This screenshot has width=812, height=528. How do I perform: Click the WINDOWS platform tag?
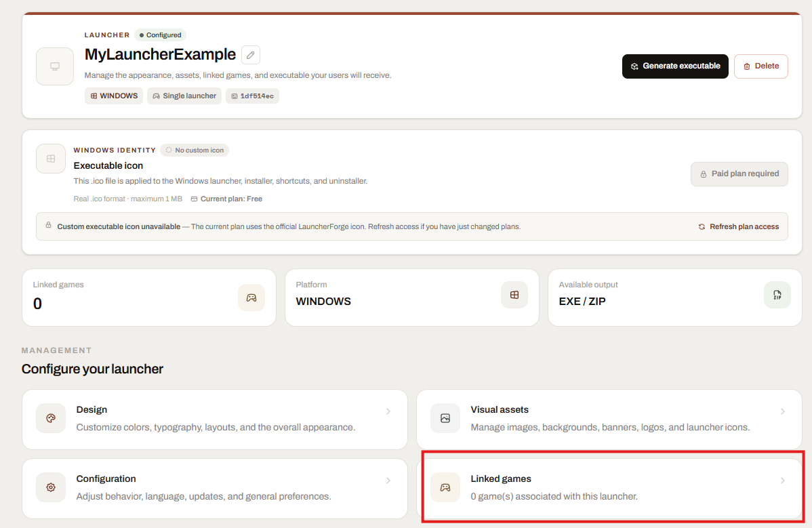click(x=114, y=96)
